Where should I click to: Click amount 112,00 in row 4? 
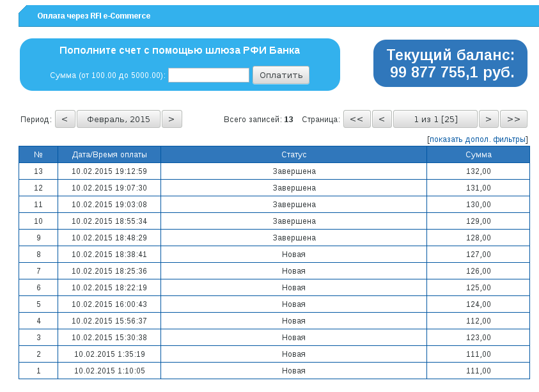point(478,321)
